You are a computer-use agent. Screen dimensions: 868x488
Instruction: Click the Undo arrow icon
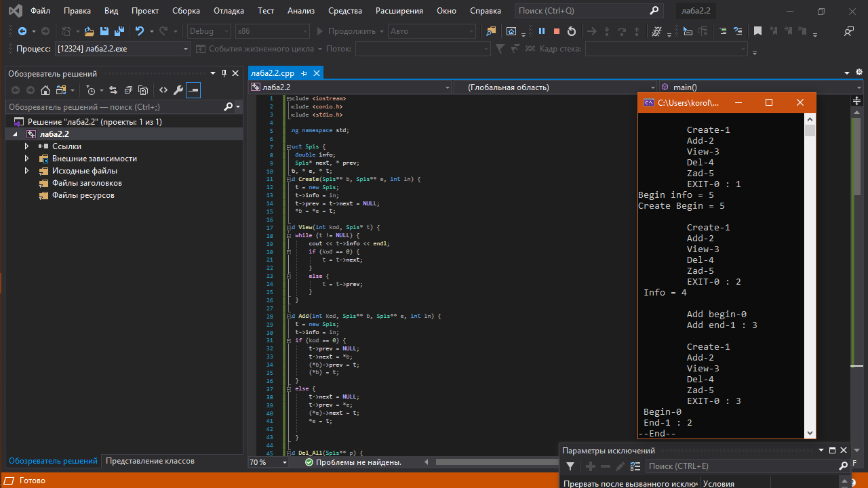tap(140, 31)
